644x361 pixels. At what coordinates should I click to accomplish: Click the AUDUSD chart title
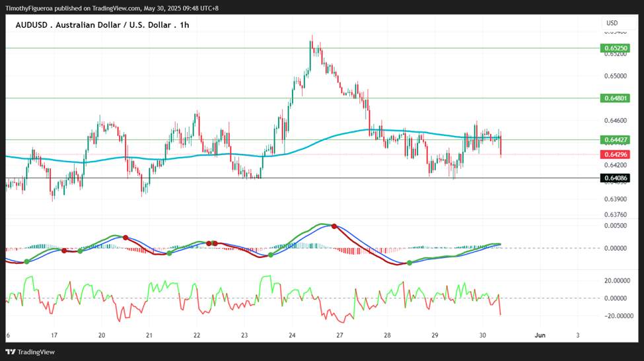click(x=102, y=25)
